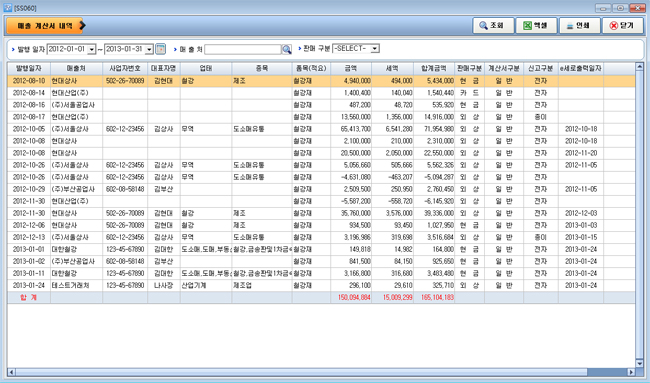Viewport: 650px width, 383px height.
Task: Maximize the SS060 window
Action: (620, 8)
